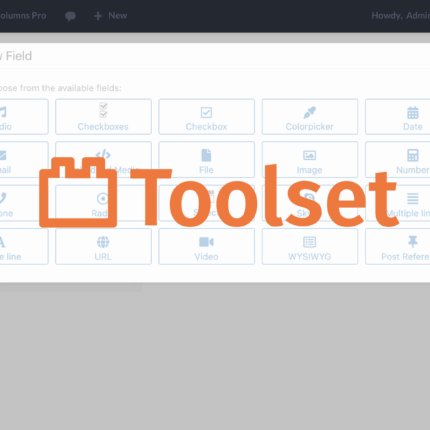Click the Number calculator icon
Image resolution: width=430 pixels, height=430 pixels.
click(x=413, y=155)
